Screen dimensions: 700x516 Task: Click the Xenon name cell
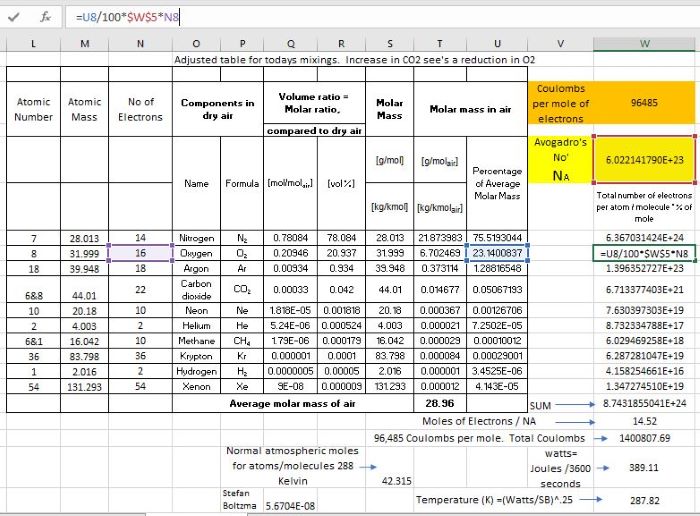[196, 386]
